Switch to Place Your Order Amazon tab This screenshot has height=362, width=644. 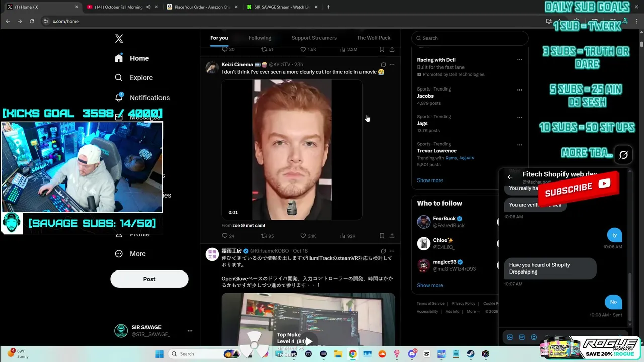point(201,7)
